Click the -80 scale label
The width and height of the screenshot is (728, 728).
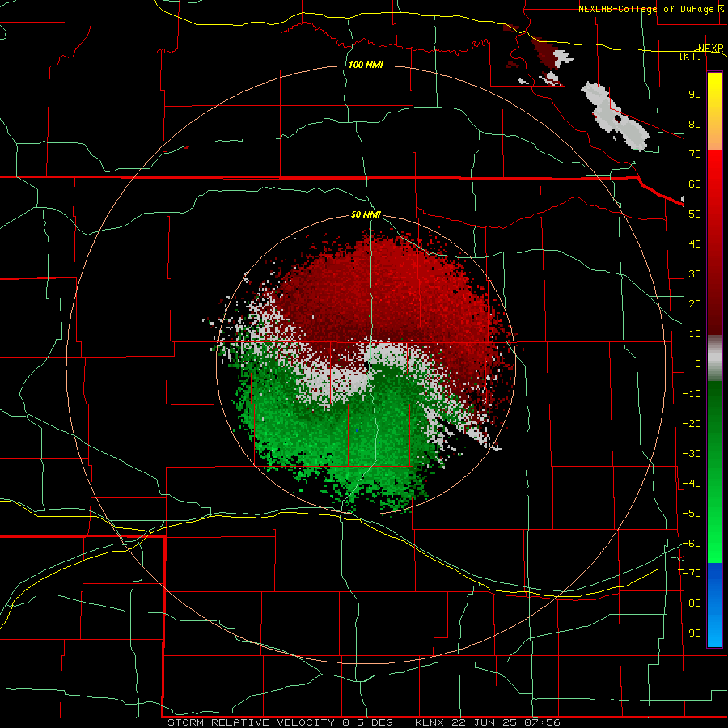[692, 603]
